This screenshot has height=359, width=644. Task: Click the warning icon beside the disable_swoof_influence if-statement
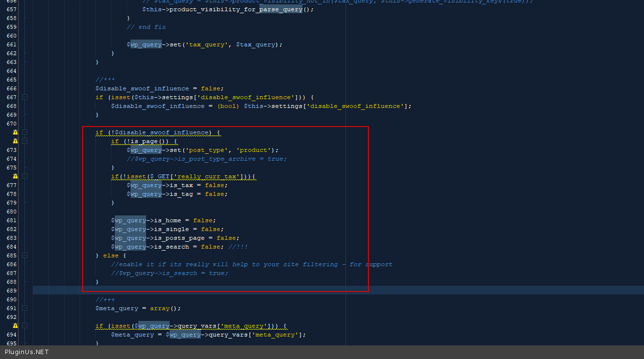click(x=15, y=132)
